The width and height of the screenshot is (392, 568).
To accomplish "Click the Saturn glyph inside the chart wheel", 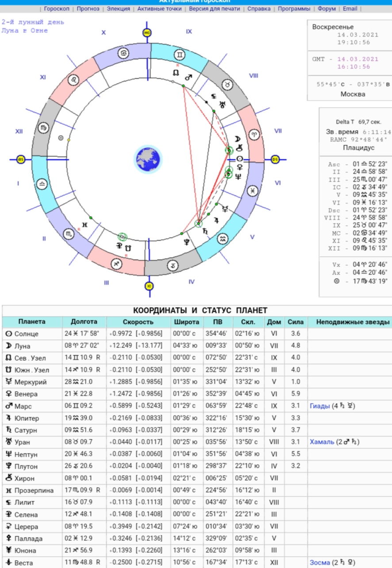I will 205,230.
